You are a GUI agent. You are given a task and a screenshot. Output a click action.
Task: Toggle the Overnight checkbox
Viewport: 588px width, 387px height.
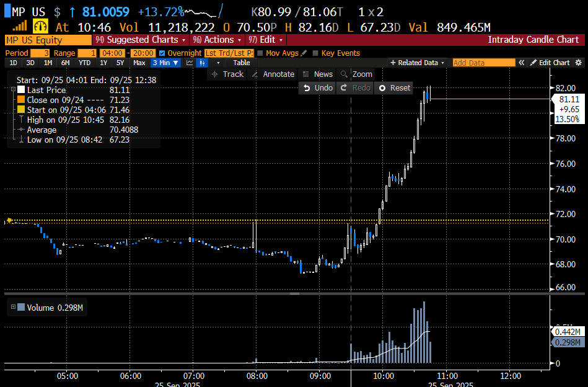coord(162,53)
